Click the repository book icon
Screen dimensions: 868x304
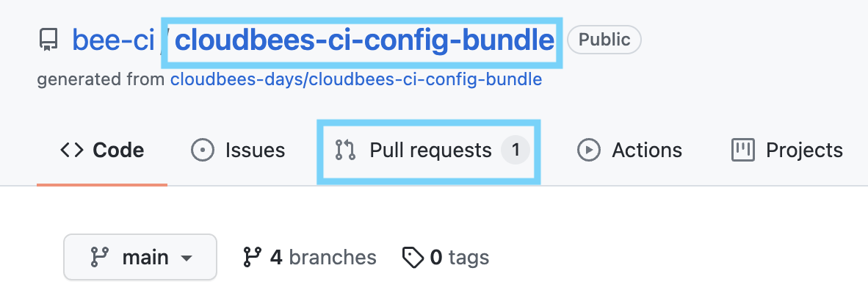[x=48, y=40]
